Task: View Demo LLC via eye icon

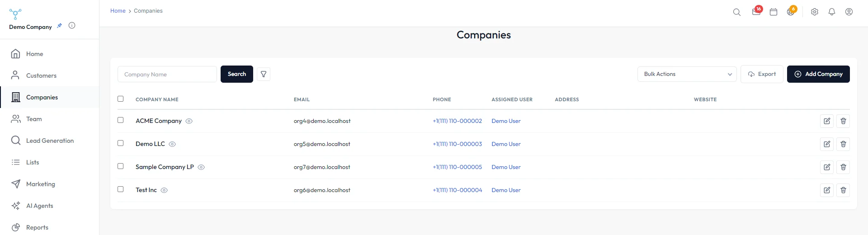Action: [x=172, y=144]
